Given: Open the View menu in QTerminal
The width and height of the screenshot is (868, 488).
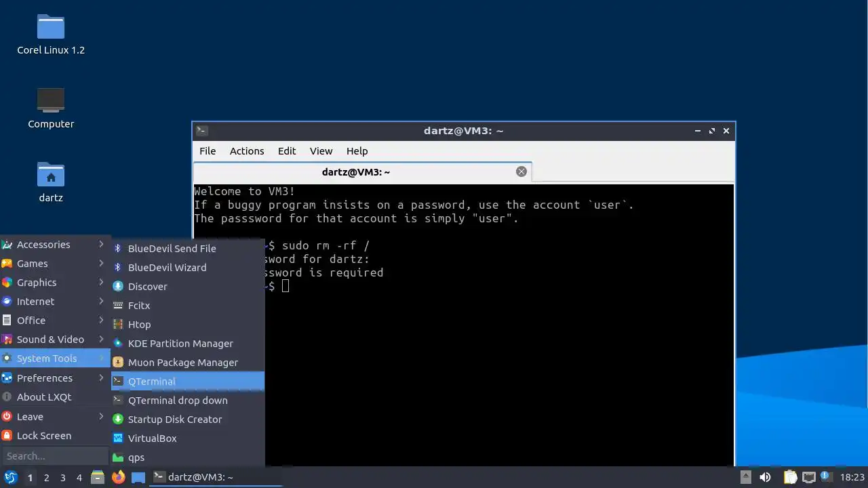Looking at the screenshot, I should coord(321,151).
